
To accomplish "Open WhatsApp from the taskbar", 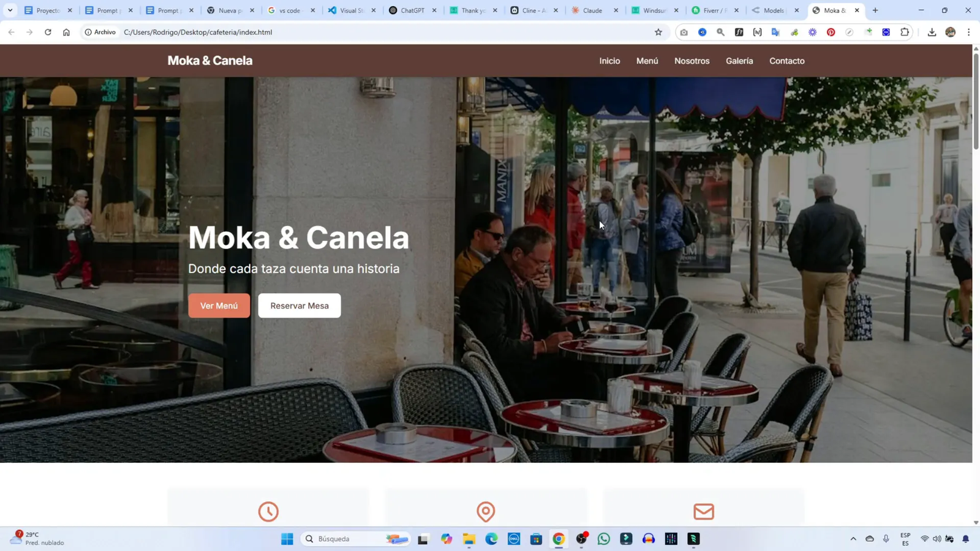I will pyautogui.click(x=604, y=539).
